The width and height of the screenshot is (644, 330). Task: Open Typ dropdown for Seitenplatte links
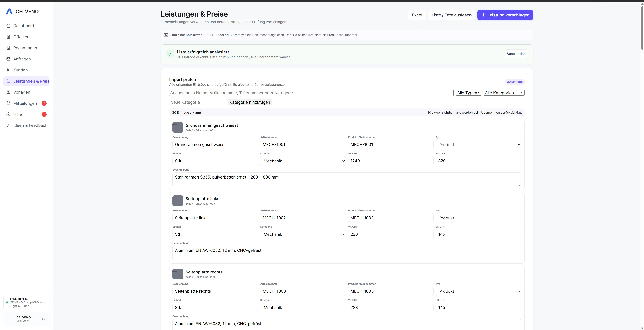coord(479,218)
